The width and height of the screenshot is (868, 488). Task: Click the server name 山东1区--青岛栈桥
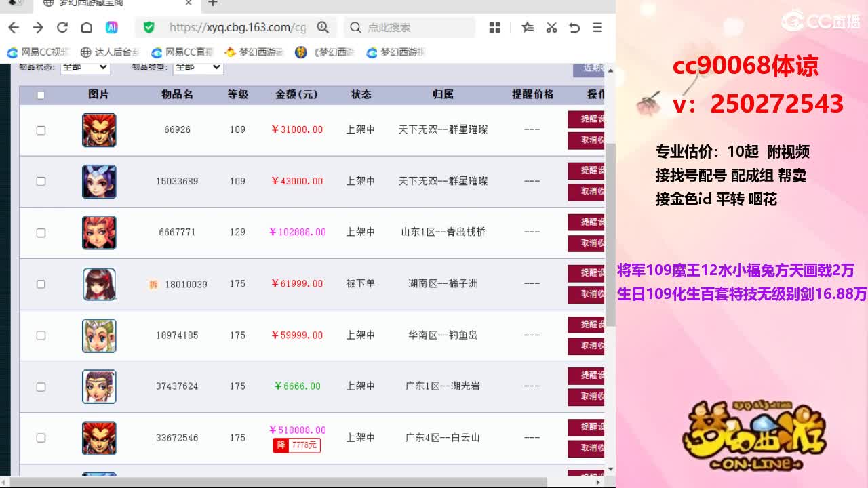pos(443,232)
